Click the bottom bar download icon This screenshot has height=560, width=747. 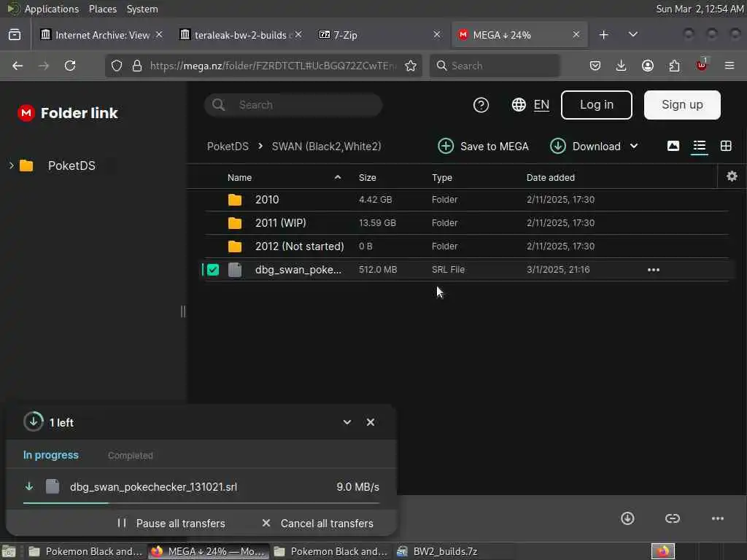(627, 518)
